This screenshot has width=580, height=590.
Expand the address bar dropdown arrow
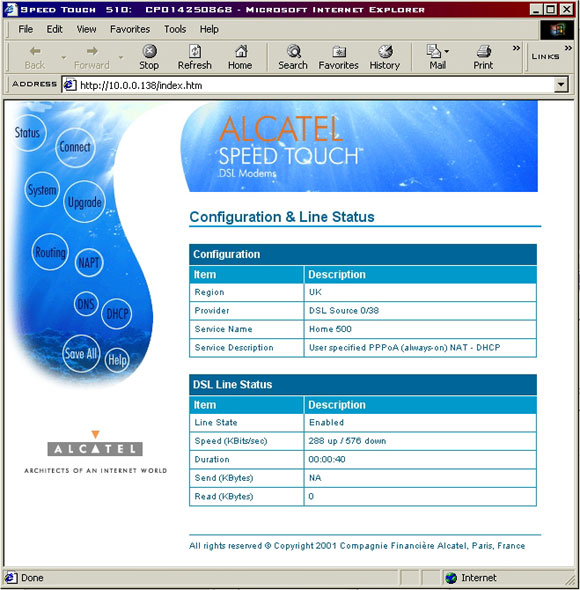point(561,85)
